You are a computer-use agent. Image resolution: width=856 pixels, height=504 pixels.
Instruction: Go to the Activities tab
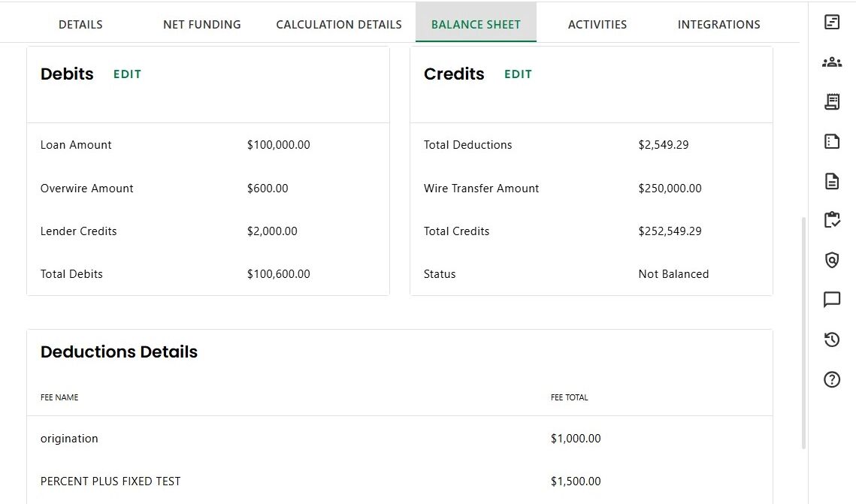click(x=597, y=25)
